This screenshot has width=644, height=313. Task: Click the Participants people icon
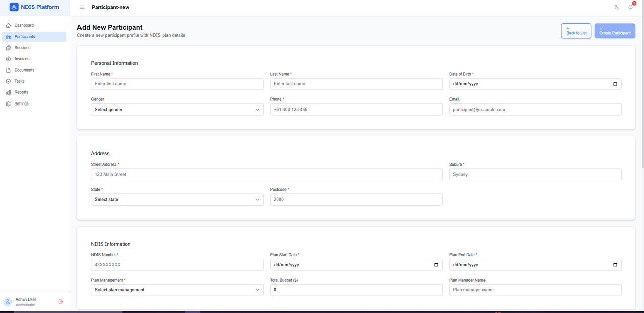(8, 37)
